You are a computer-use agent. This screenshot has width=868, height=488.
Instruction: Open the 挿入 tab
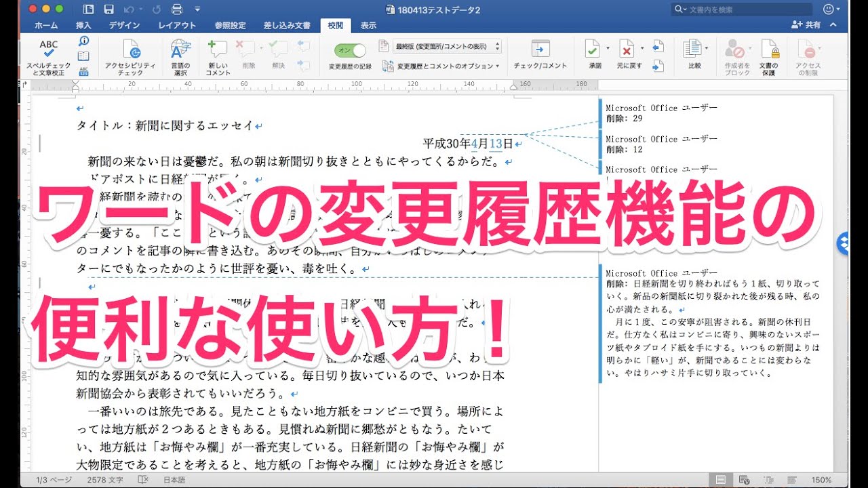83,25
